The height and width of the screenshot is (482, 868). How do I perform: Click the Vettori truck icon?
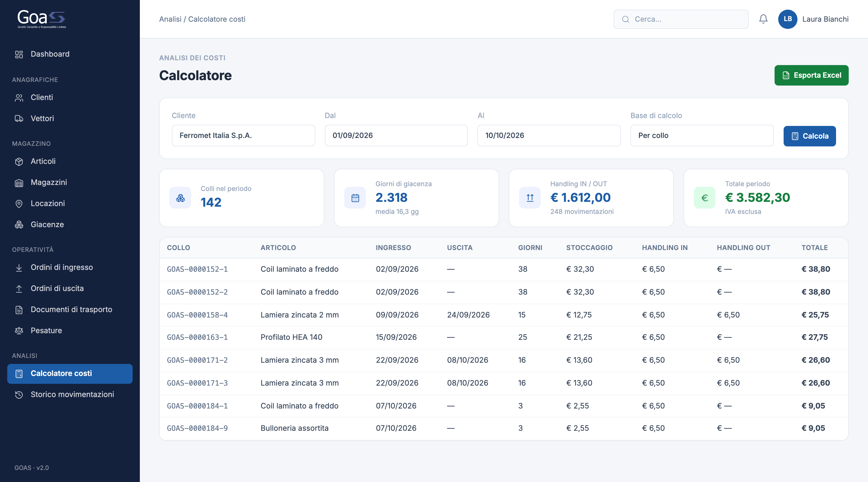19,119
